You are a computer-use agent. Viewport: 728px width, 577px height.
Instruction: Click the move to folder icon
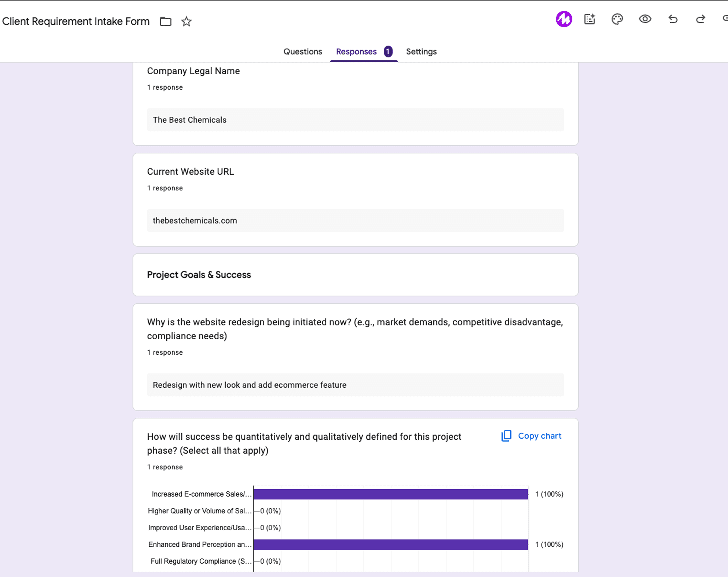click(165, 21)
